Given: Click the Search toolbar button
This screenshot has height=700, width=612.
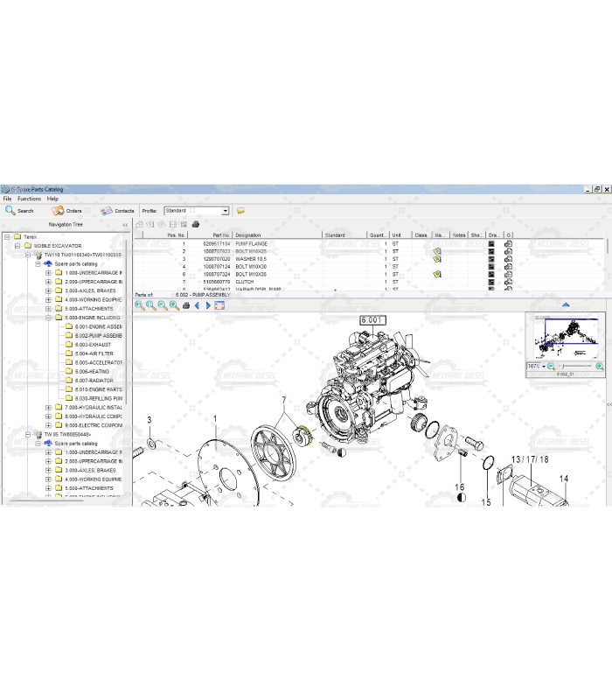Looking at the screenshot, I should [19, 211].
